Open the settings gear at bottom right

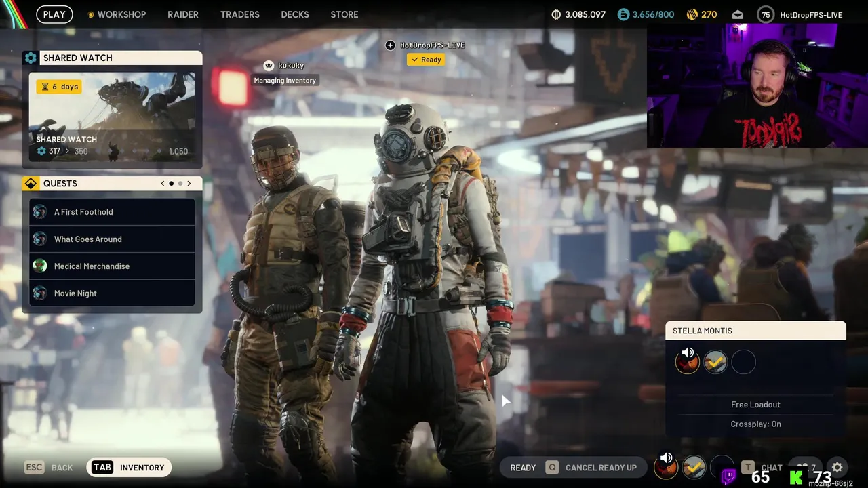[x=837, y=467]
